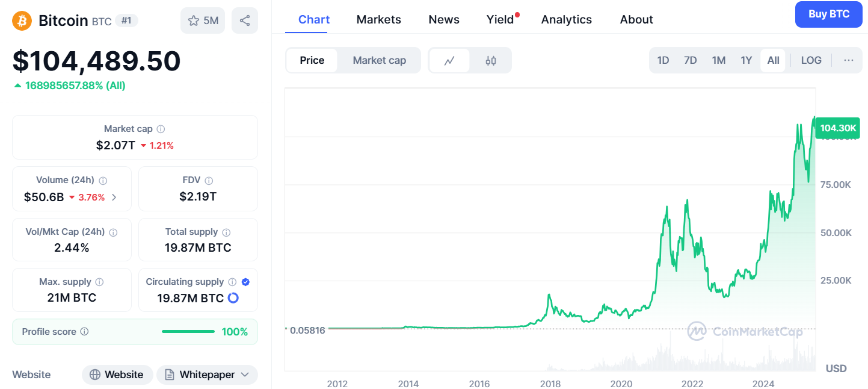Set chart range to 1Y
This screenshot has height=389, width=868.
(746, 60)
